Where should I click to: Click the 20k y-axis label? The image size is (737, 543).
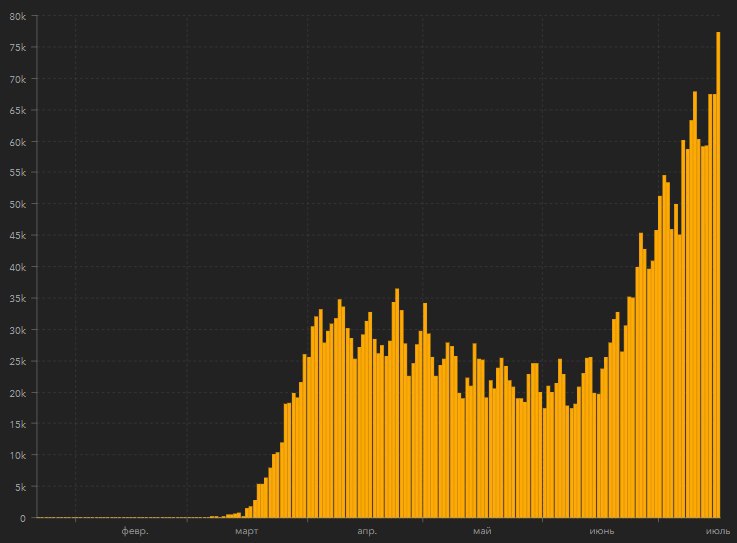pos(17,393)
